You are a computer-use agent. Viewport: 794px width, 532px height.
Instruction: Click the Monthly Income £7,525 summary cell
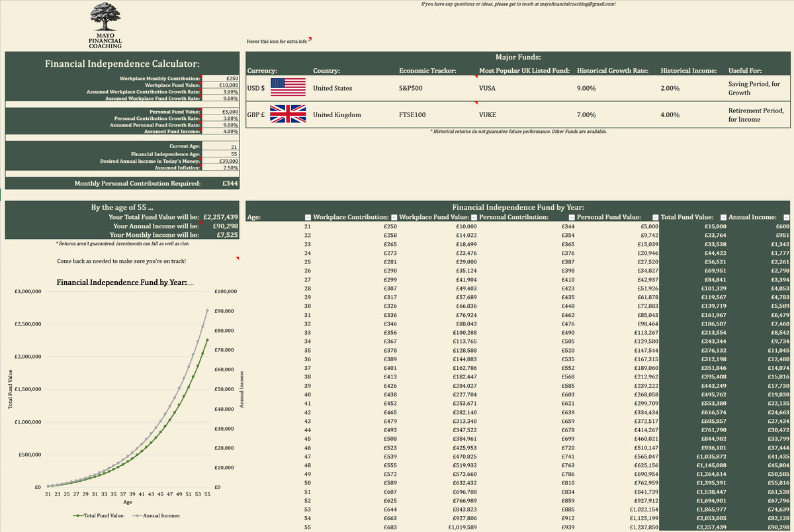pyautogui.click(x=220, y=234)
